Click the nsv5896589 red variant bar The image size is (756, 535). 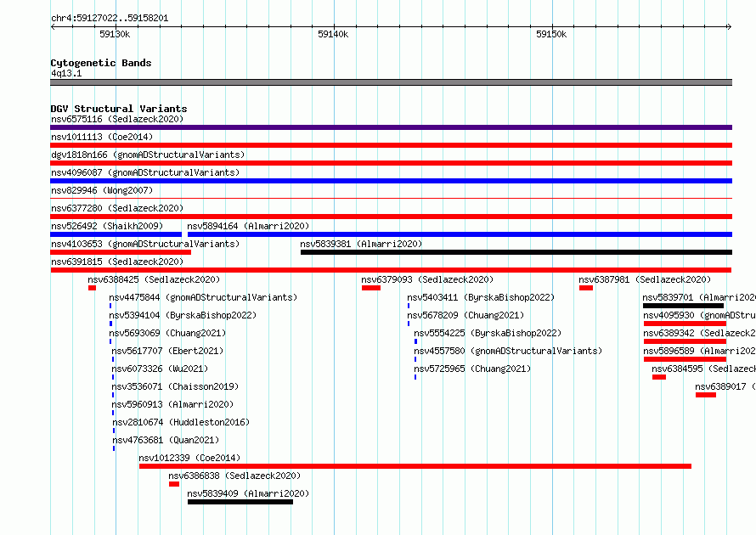[x=685, y=359]
